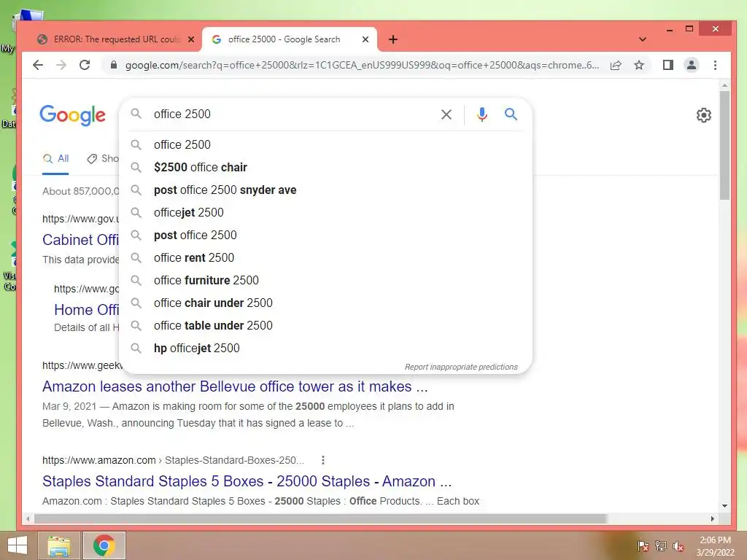Choose suggestion 'post office 2500 snyder ave'
Screen dimensions: 747x560
(325, 190)
